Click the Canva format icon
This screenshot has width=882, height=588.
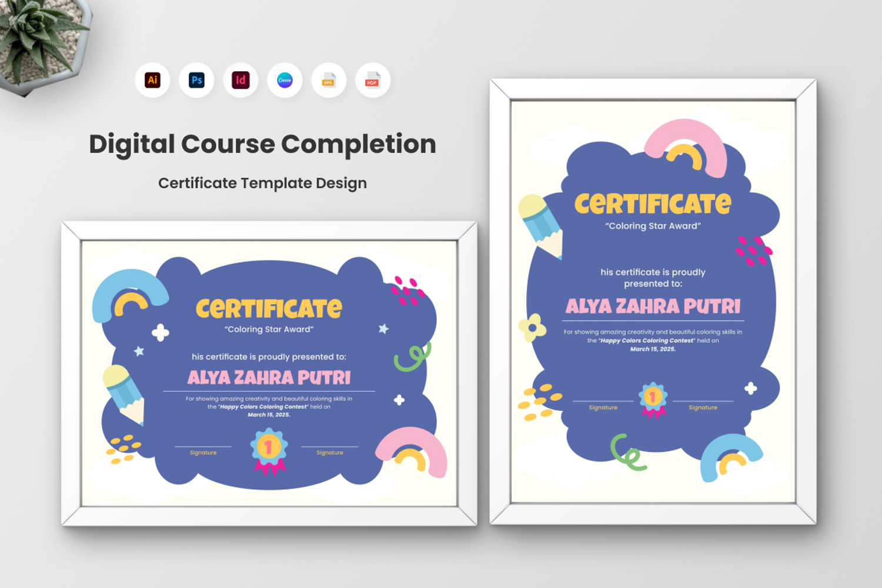tap(285, 80)
